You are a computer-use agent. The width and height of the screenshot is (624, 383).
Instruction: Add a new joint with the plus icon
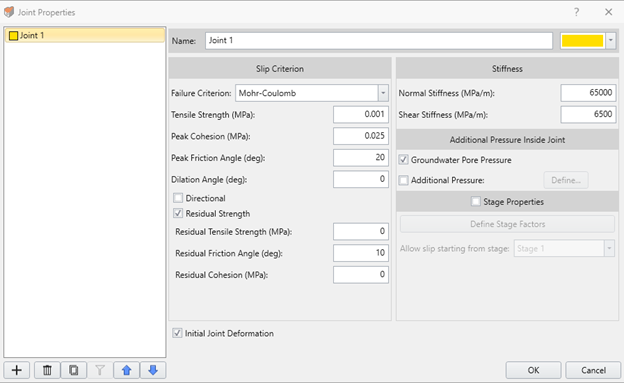point(17,370)
